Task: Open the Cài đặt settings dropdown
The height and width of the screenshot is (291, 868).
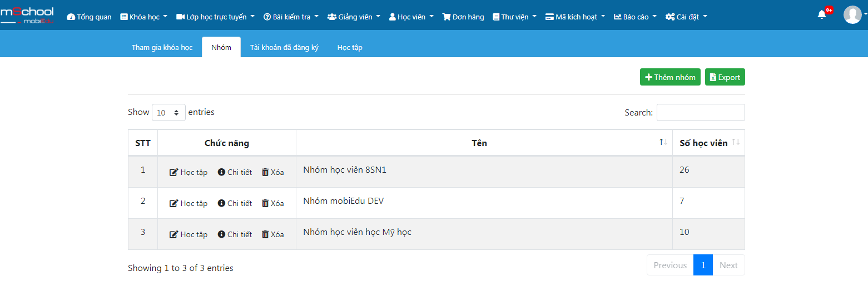Action: tap(686, 17)
